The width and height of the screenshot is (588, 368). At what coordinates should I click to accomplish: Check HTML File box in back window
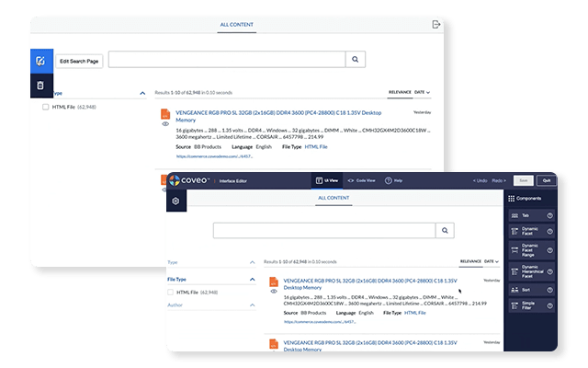click(47, 108)
